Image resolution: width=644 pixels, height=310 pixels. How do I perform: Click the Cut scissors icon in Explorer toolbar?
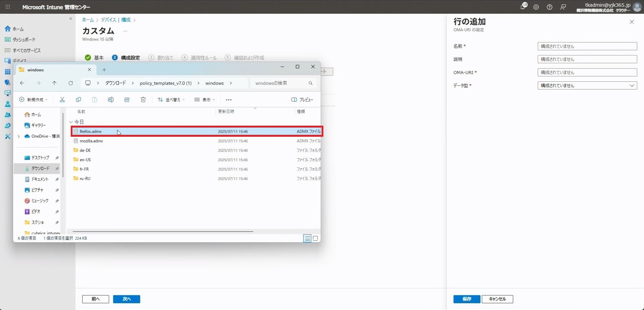(x=62, y=100)
